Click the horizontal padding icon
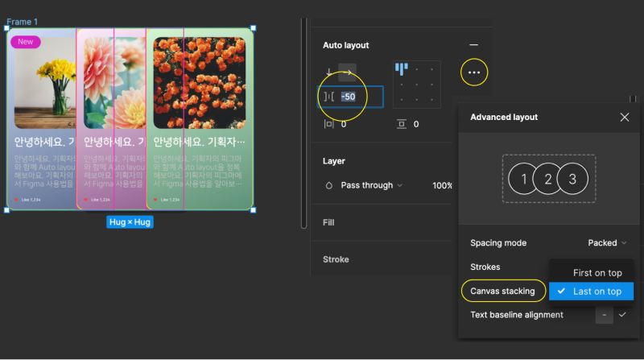Screen dimensions: 644x360 coord(328,124)
